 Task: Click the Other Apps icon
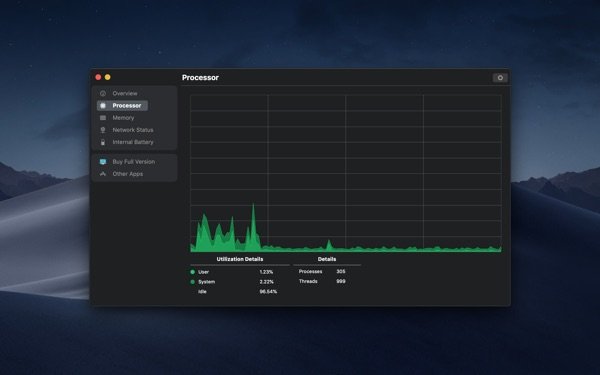click(103, 174)
